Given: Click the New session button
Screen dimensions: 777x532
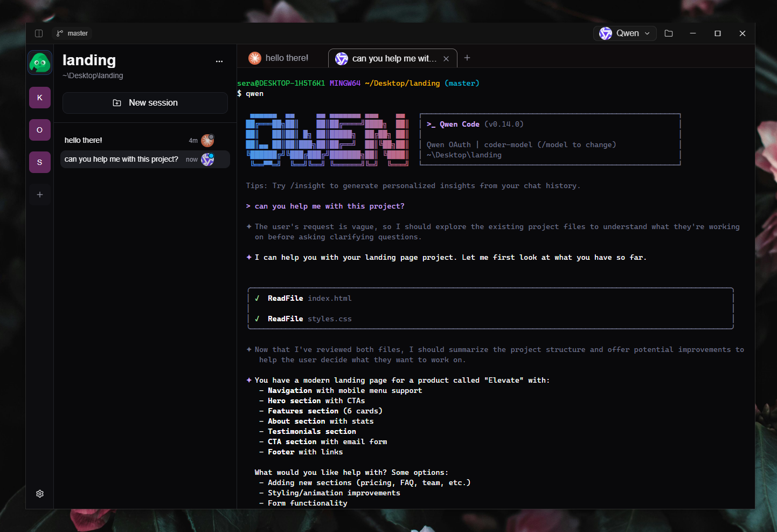Looking at the screenshot, I should point(145,102).
